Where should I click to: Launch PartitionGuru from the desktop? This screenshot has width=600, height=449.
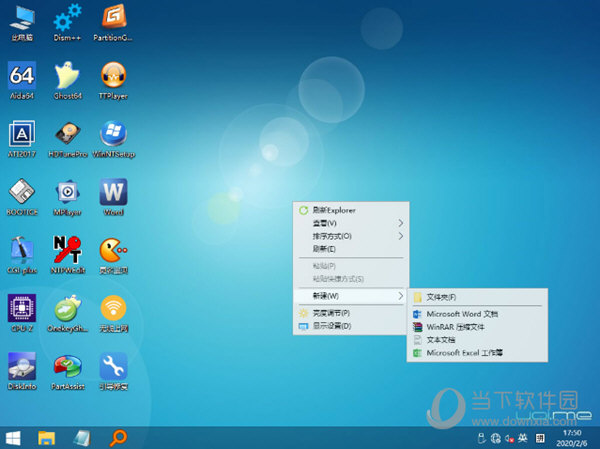114,17
